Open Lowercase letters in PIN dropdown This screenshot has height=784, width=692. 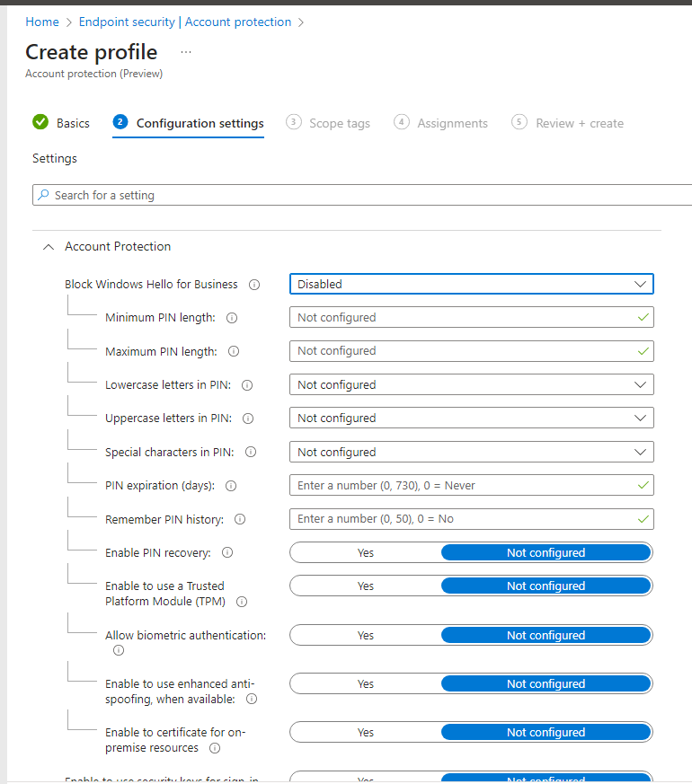[x=471, y=384]
